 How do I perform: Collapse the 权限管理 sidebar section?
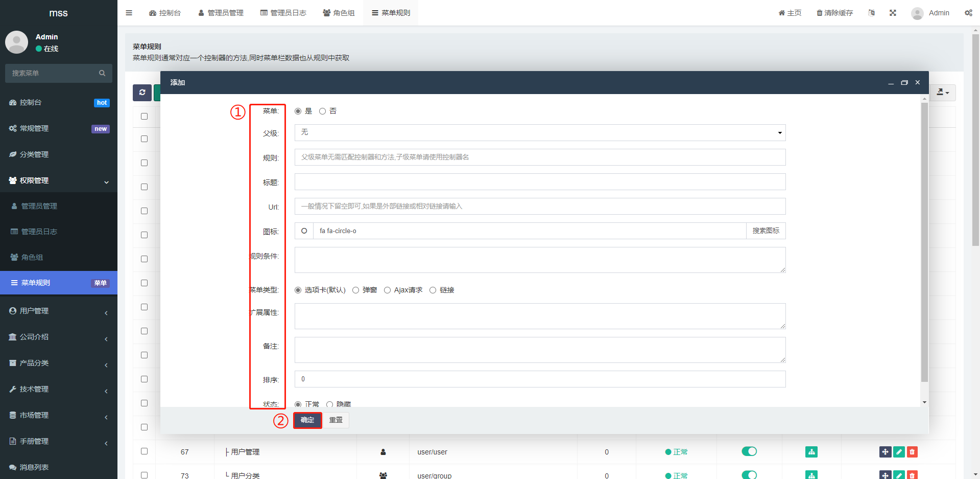click(x=59, y=180)
